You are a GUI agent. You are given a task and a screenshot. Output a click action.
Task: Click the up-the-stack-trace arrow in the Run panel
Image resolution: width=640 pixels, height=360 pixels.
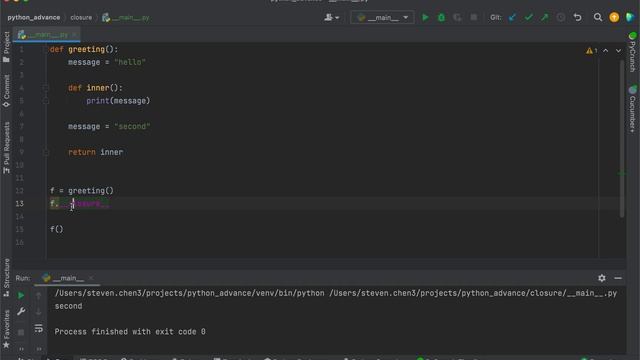click(38, 295)
